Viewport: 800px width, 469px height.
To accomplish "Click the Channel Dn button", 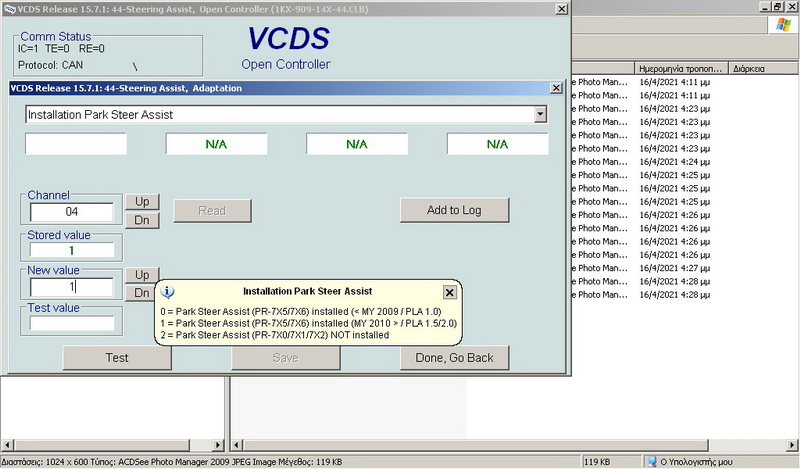I will click(x=142, y=220).
